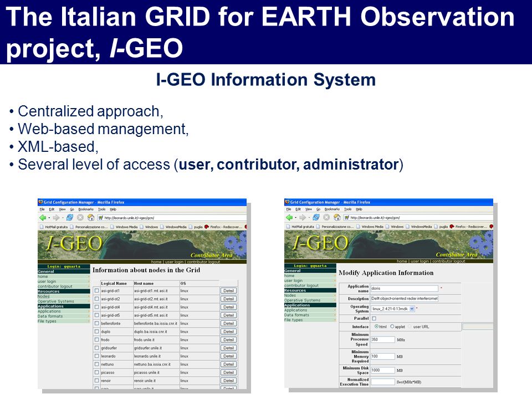532x399 pixels.
Task: Open HotMail gratuita bookmark in nodes-list window
Action: click(x=54, y=227)
